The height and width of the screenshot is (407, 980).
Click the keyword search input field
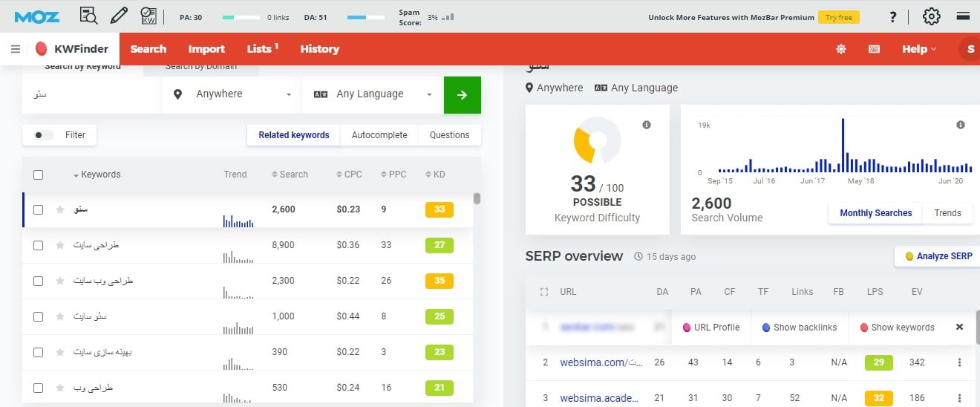[x=91, y=95]
